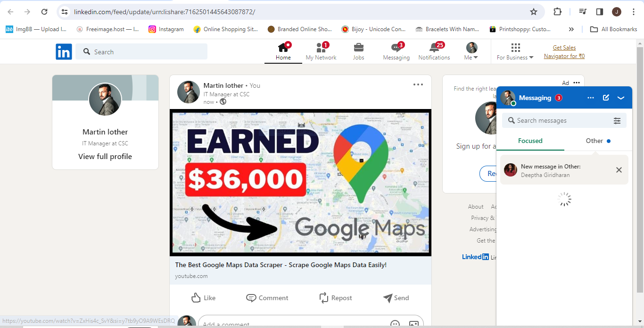This screenshot has width=644, height=328.
Task: Collapse the Messaging panel with the chevron
Action: [621, 98]
